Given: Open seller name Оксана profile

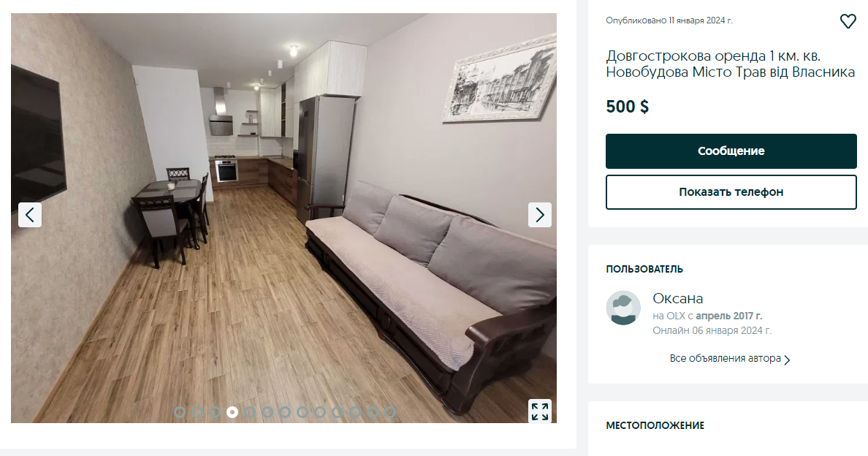Looking at the screenshot, I should tap(677, 298).
